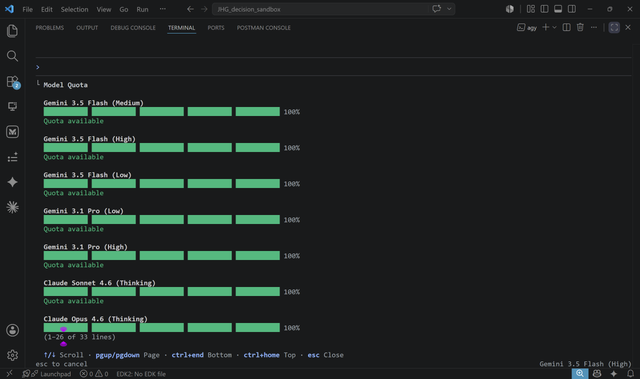Image resolution: width=640 pixels, height=379 pixels.
Task: Click the Gemini 3.1 Pro (High) quota bar
Action: click(162, 256)
